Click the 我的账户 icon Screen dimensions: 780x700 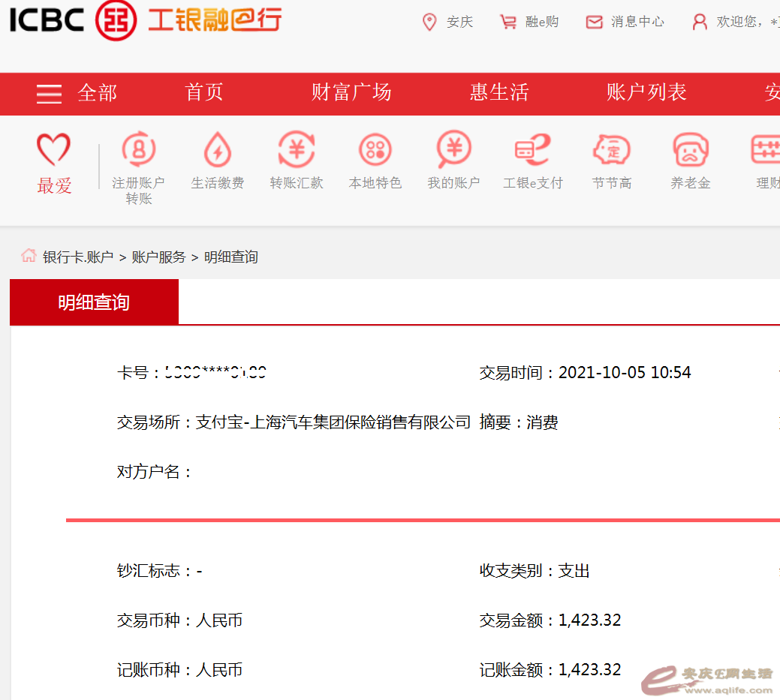[453, 150]
